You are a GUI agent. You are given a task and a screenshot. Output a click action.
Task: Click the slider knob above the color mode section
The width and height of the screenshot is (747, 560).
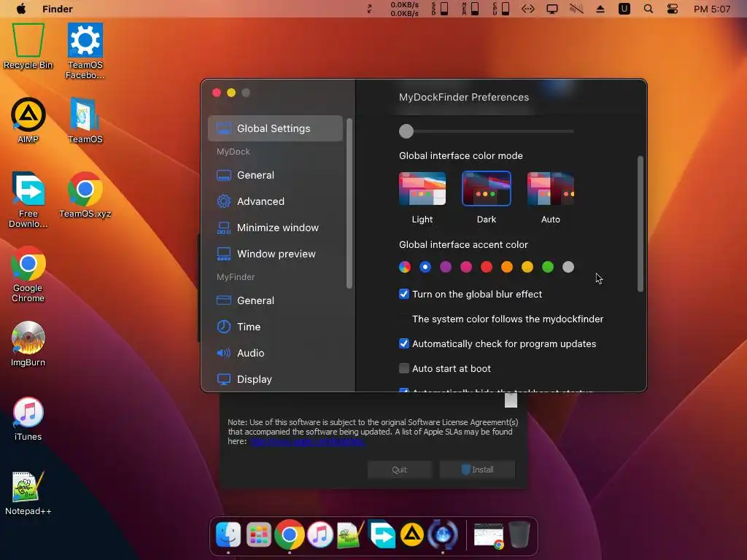coord(406,131)
